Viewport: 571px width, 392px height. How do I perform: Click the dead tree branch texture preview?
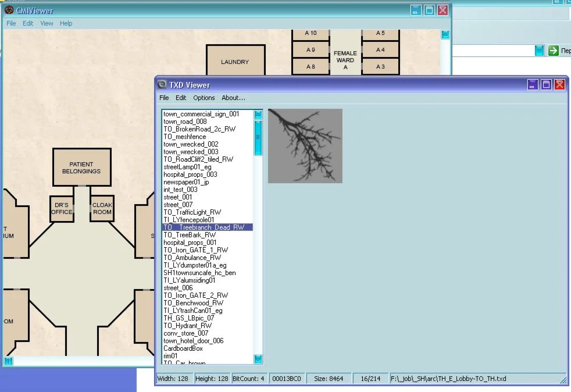(305, 146)
